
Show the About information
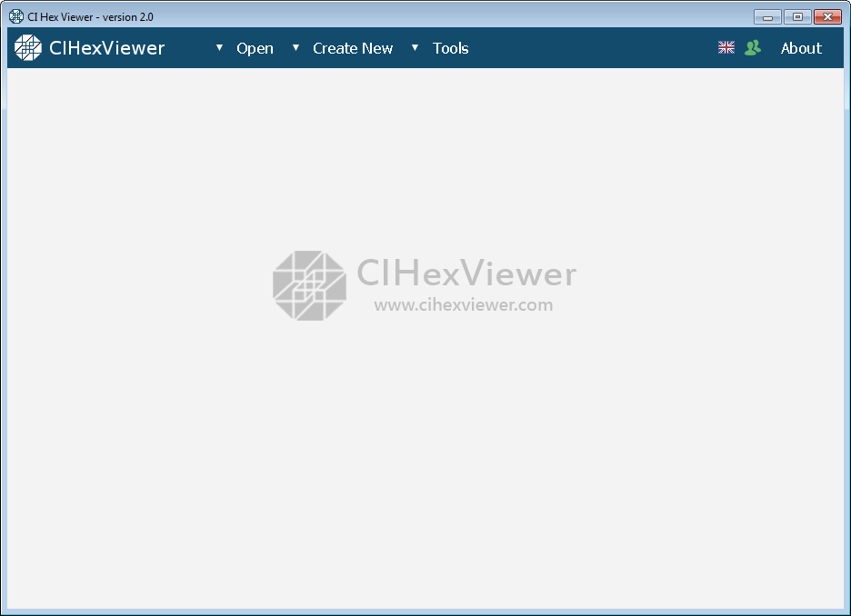[x=801, y=48]
